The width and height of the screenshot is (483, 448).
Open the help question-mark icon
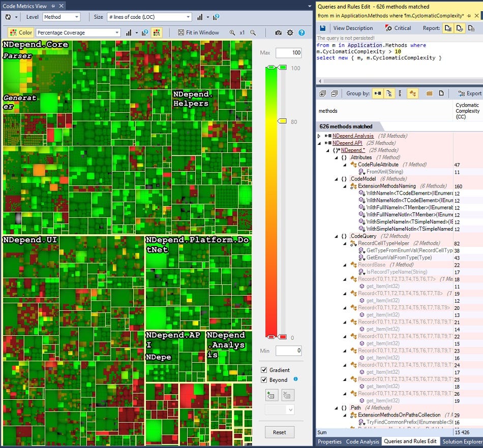coord(301,33)
